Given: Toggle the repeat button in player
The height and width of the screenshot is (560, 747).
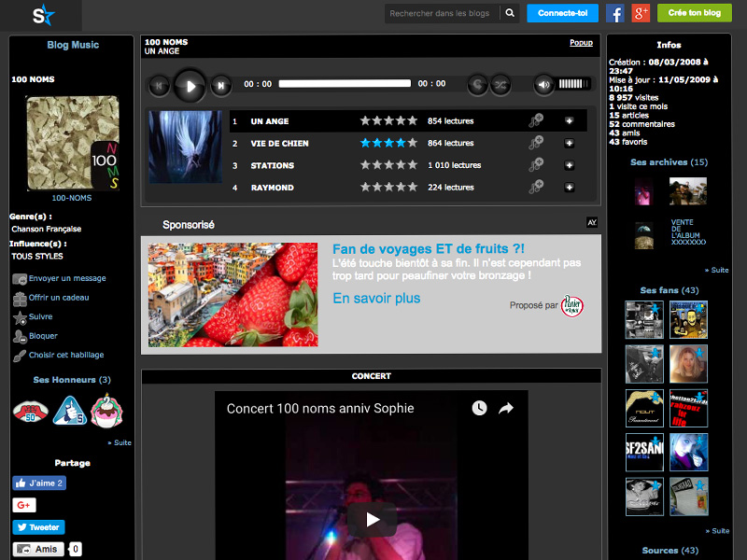Looking at the screenshot, I should 477,84.
